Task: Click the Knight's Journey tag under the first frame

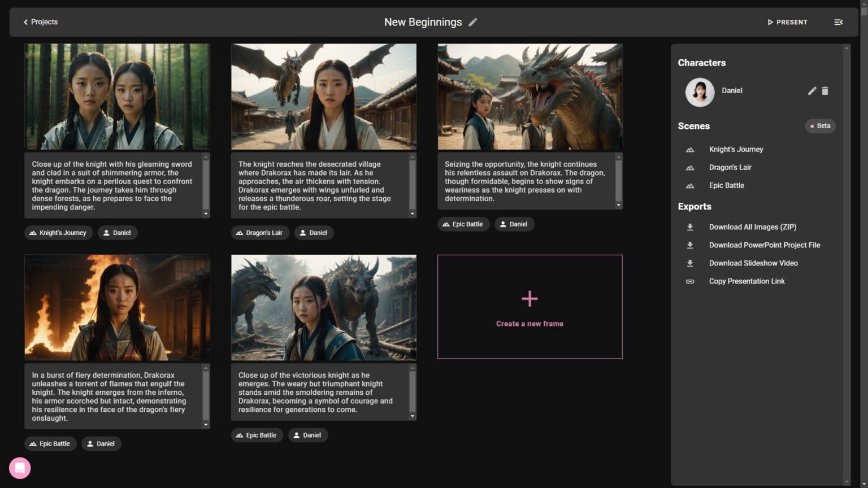Action: 58,232
